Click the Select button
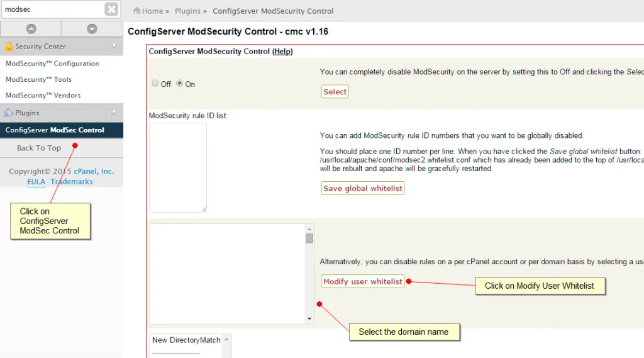Viewport: 644px width, 358px height. click(x=335, y=92)
